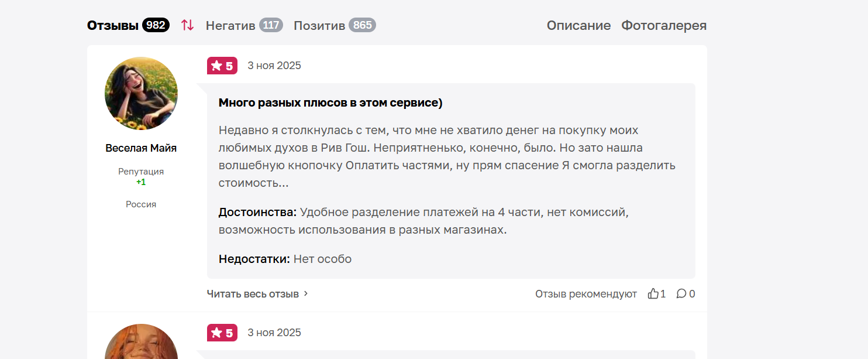This screenshot has height=359, width=868.
Task: Filter reviews by Негатив tab
Action: pyautogui.click(x=230, y=25)
